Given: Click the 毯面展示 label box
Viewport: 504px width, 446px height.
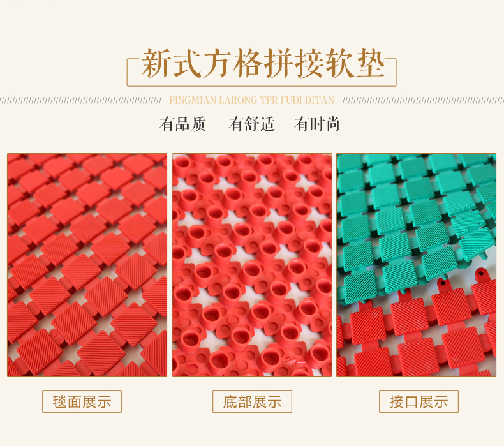Looking at the screenshot, I should click(82, 401).
